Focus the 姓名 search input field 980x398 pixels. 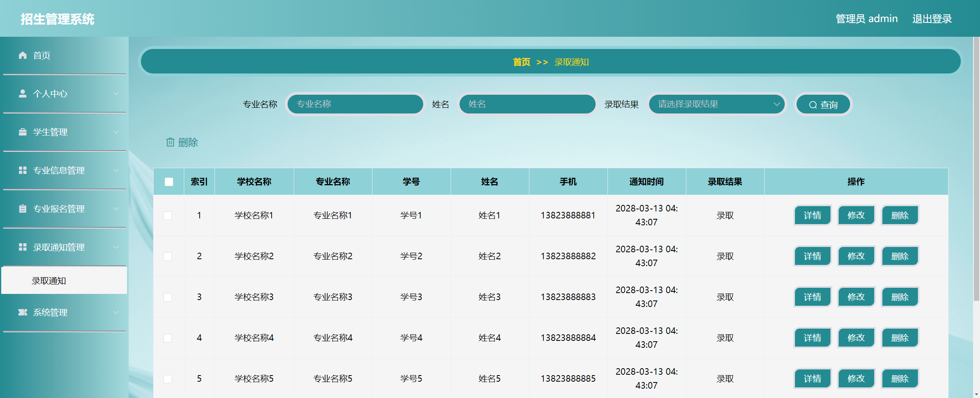tap(527, 104)
